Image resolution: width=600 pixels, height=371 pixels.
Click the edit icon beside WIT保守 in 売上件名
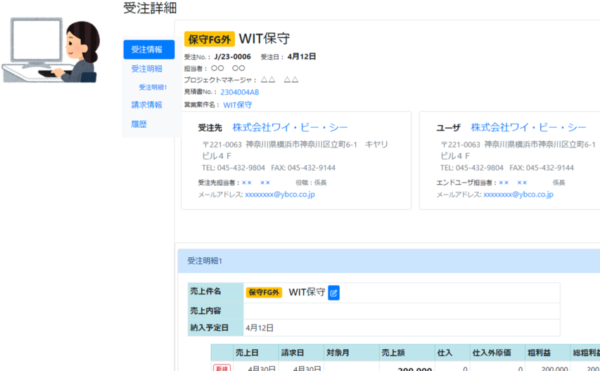pyautogui.click(x=334, y=293)
